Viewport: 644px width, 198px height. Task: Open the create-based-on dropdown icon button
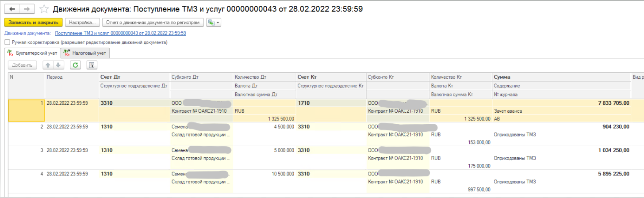point(214,22)
